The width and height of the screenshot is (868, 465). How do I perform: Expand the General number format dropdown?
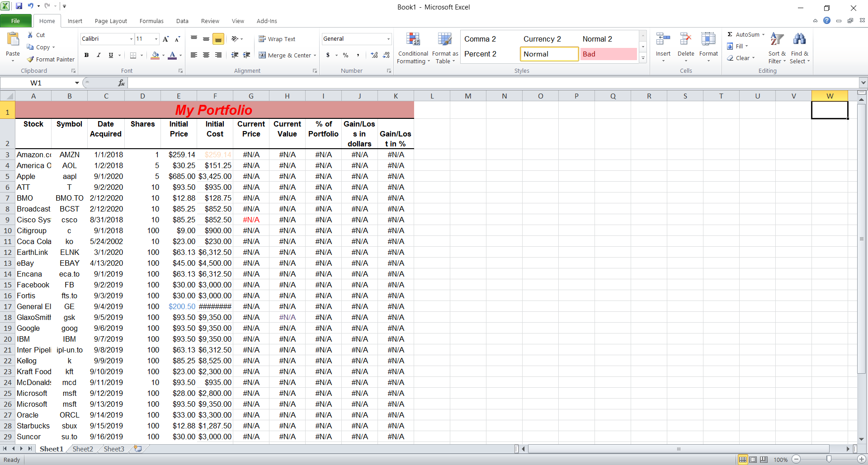point(388,39)
